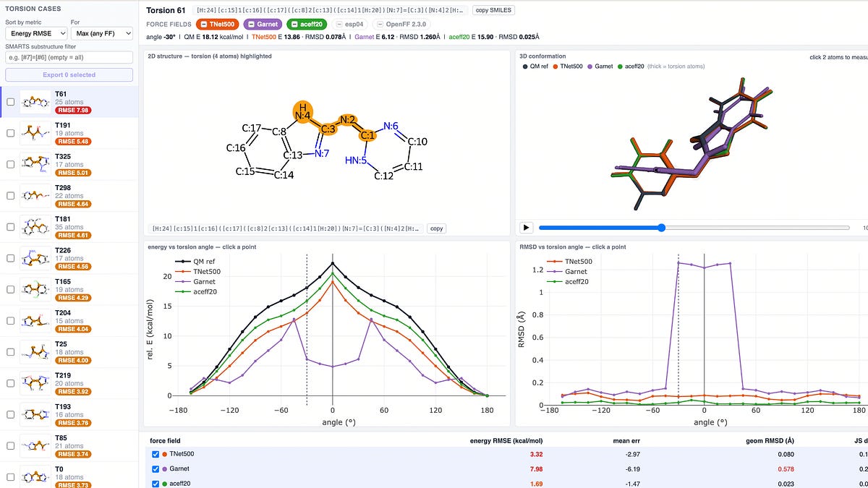
Task: Click copy below the 2D structure
Action: (x=436, y=228)
